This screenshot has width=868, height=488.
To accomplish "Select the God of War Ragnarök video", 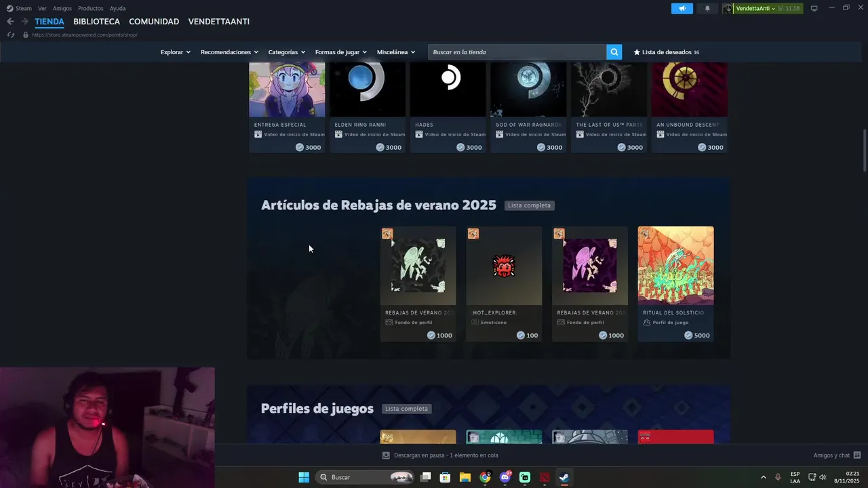I will (528, 107).
